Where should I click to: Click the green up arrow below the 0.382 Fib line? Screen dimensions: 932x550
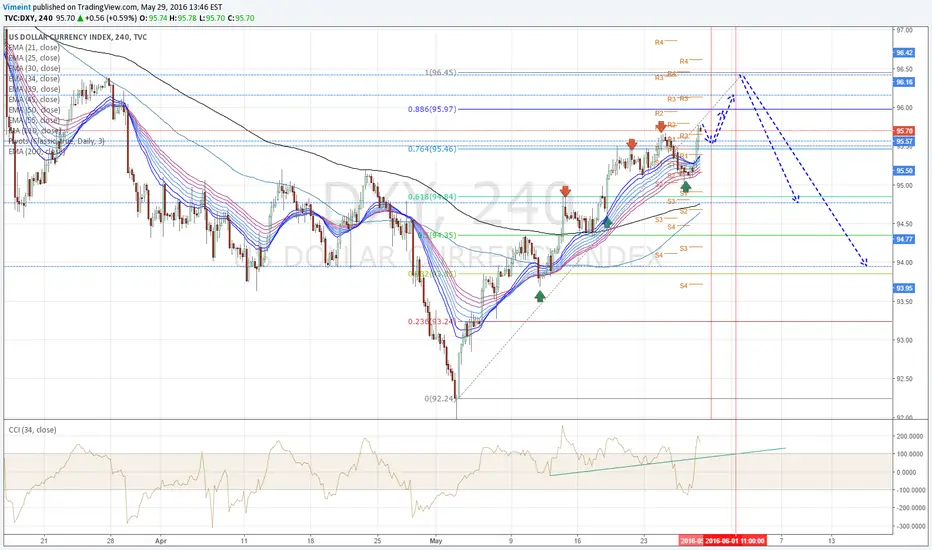(539, 296)
